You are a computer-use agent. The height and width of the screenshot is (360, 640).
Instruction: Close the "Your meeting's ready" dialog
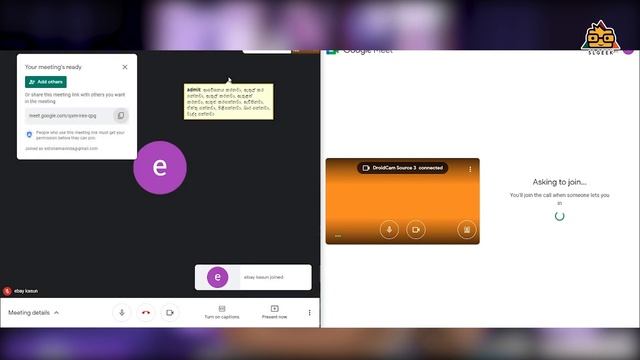125,67
